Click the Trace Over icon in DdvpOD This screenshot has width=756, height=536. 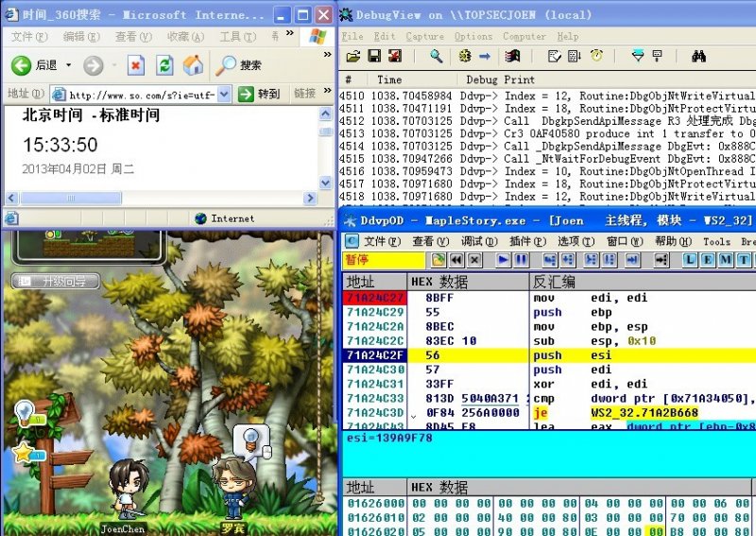click(609, 260)
